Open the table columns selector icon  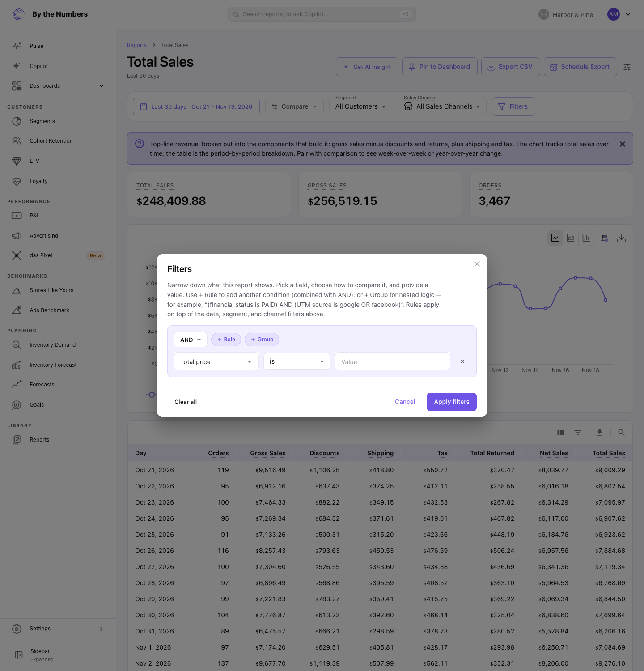tap(561, 433)
